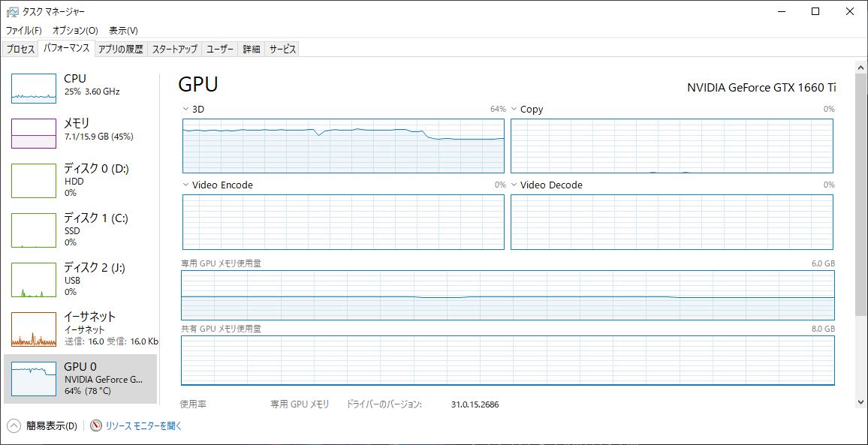Open the Video Decode engine dropdown
The image size is (868, 445).
coord(514,185)
